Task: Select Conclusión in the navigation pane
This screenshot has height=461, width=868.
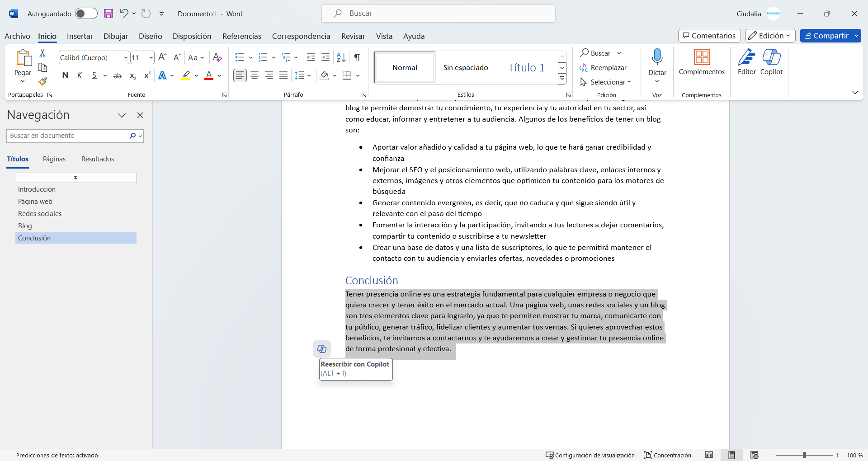Action: tap(34, 238)
